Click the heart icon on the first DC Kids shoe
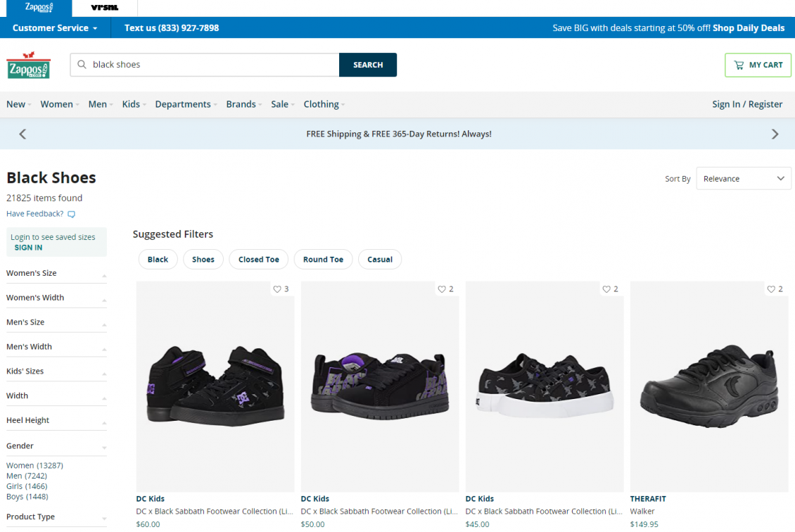This screenshot has width=795, height=532. point(278,289)
